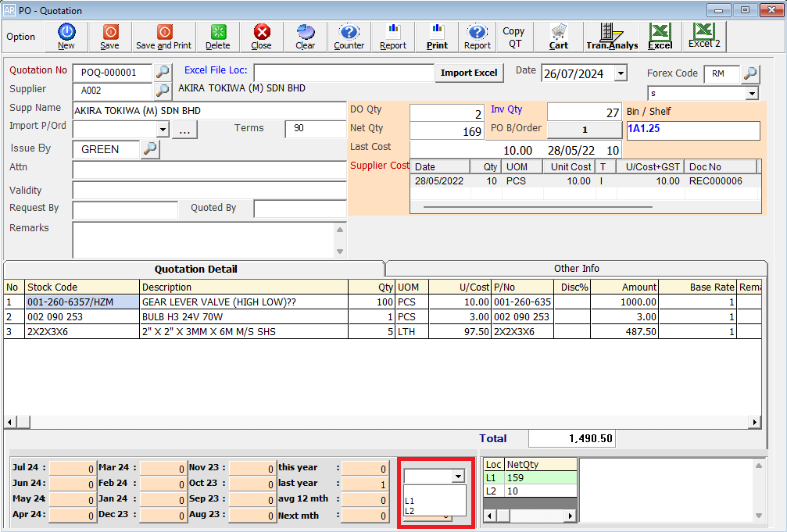Screen dimensions: 787x532
Task: Expand the Date dropdown arrow
Action: pyautogui.click(x=621, y=73)
